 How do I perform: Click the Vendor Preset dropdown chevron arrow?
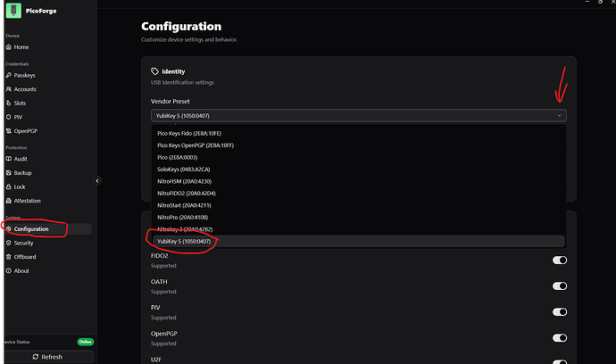point(559,115)
